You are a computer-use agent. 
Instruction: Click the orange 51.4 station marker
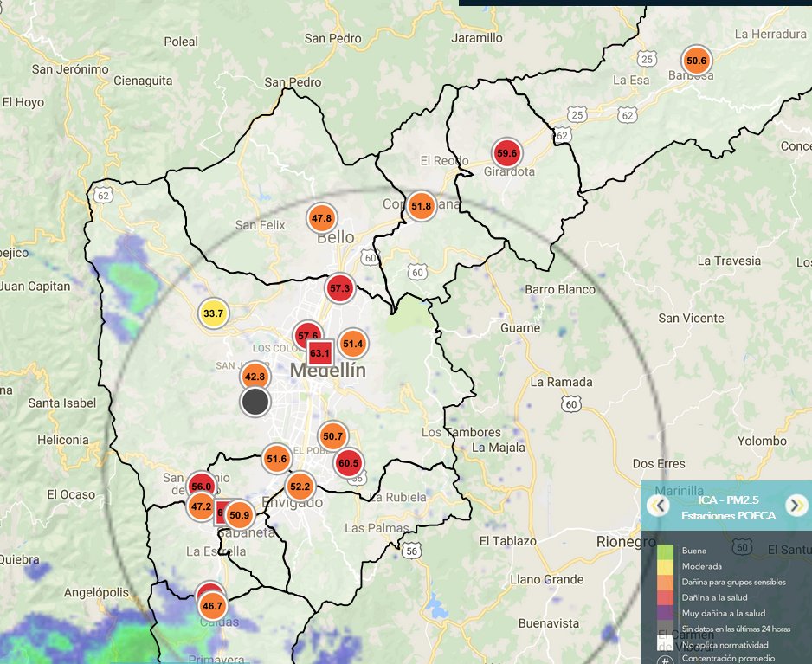click(352, 344)
